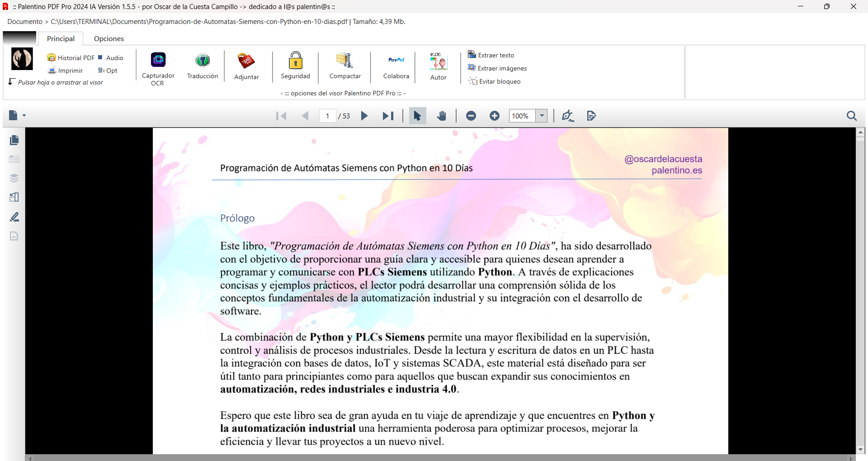
Task: Zoom in with the plus icon
Action: pos(495,116)
